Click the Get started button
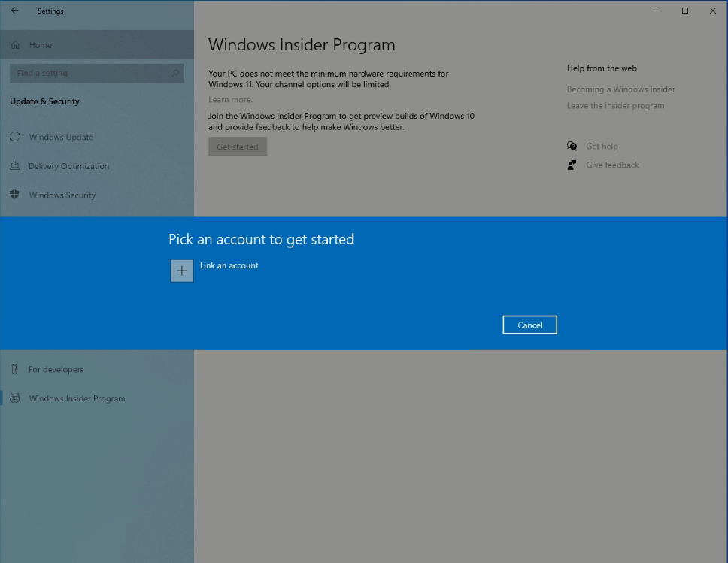 [238, 147]
